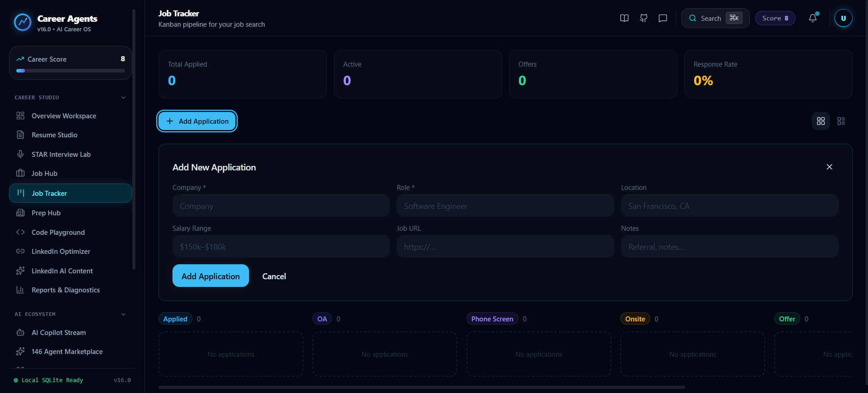Focus the Job URL input field
Image resolution: width=868 pixels, height=393 pixels.
(x=505, y=246)
